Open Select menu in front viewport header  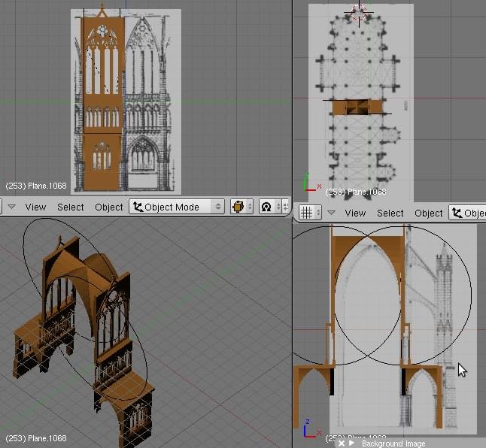pyautogui.click(x=71, y=207)
